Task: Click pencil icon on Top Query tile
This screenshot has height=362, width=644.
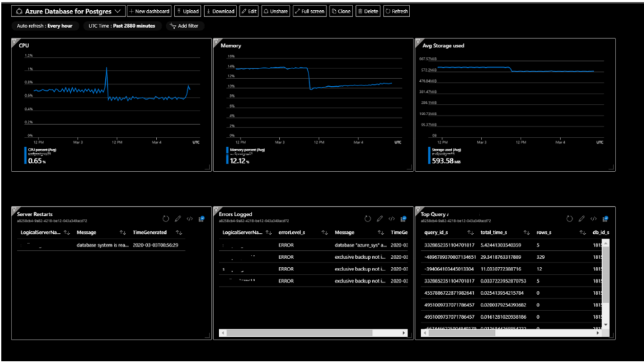Action: pyautogui.click(x=582, y=218)
